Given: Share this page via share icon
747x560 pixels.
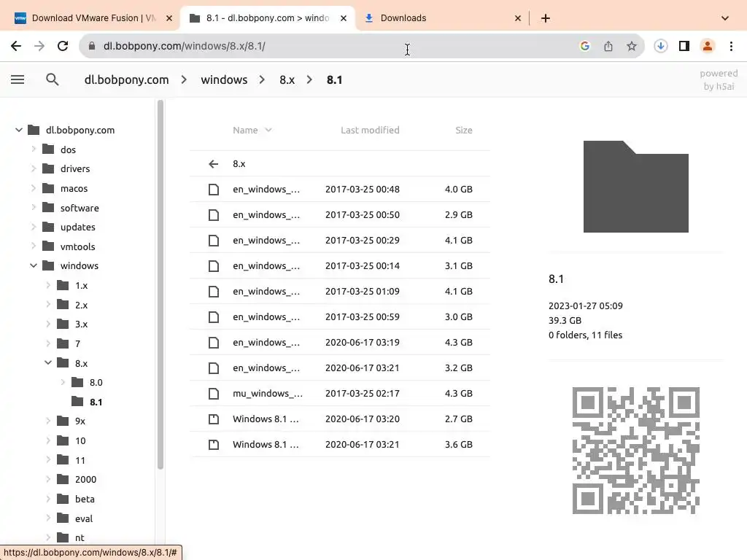Looking at the screenshot, I should point(608,46).
